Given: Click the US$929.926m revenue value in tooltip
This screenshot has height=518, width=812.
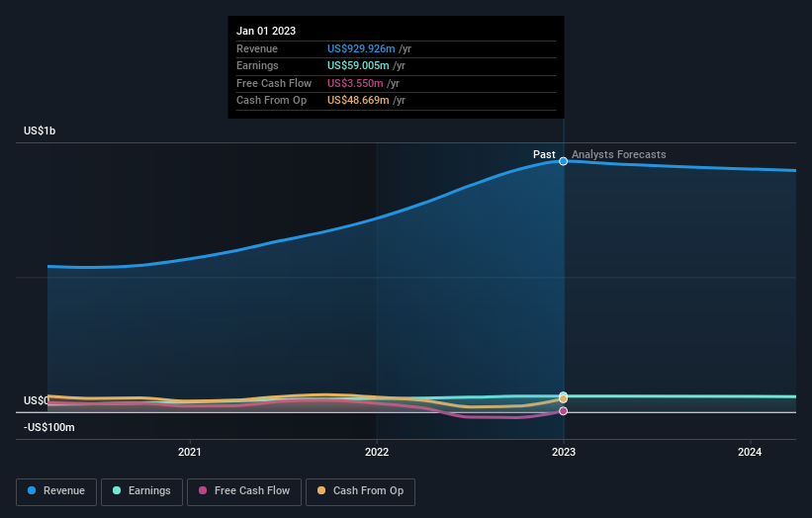Looking at the screenshot, I should point(361,48).
